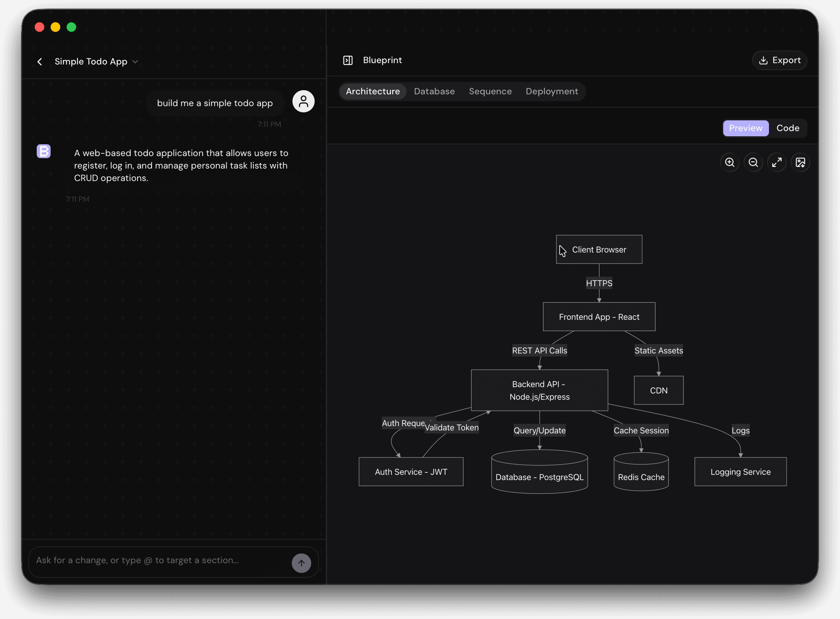Viewport: 840px width, 619px height.
Task: Click the red close window button
Action: tap(39, 27)
